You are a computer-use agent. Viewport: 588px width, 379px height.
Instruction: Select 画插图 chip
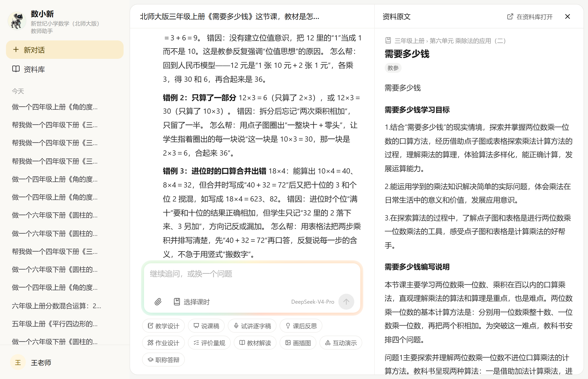point(298,343)
